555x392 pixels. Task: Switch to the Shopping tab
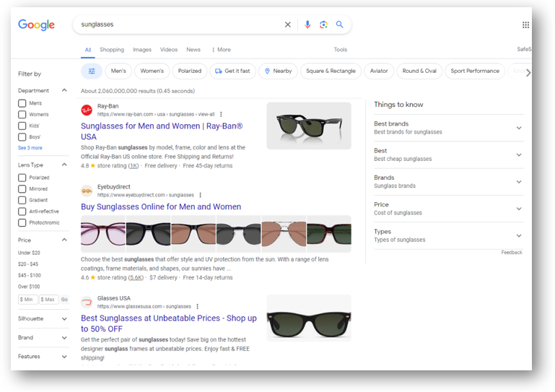(x=112, y=50)
